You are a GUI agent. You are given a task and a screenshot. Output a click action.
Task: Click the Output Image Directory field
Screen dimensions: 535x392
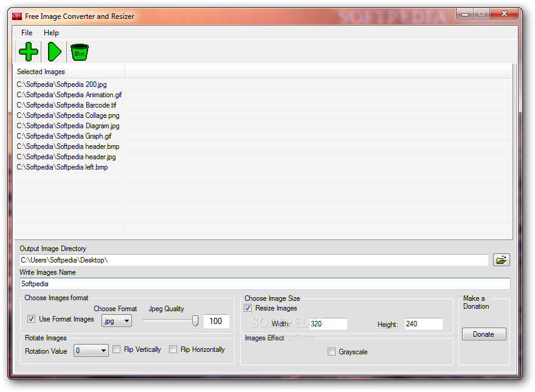(x=254, y=260)
